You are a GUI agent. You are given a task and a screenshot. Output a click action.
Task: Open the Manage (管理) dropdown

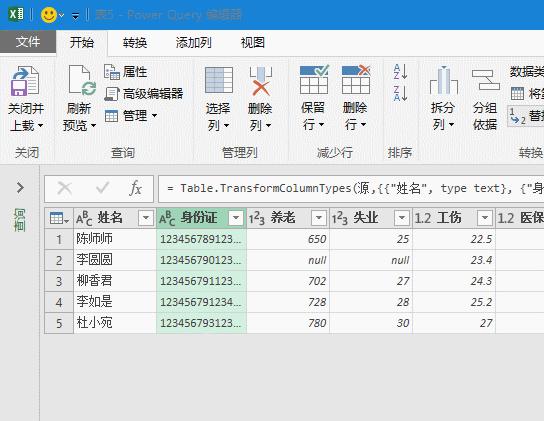point(131,116)
